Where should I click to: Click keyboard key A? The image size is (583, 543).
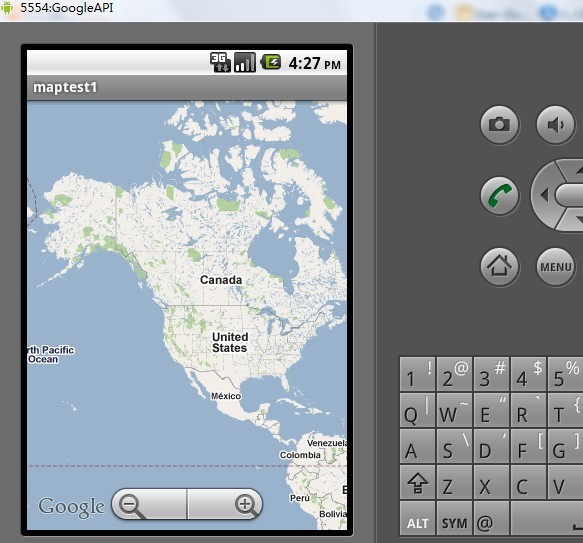(x=417, y=446)
